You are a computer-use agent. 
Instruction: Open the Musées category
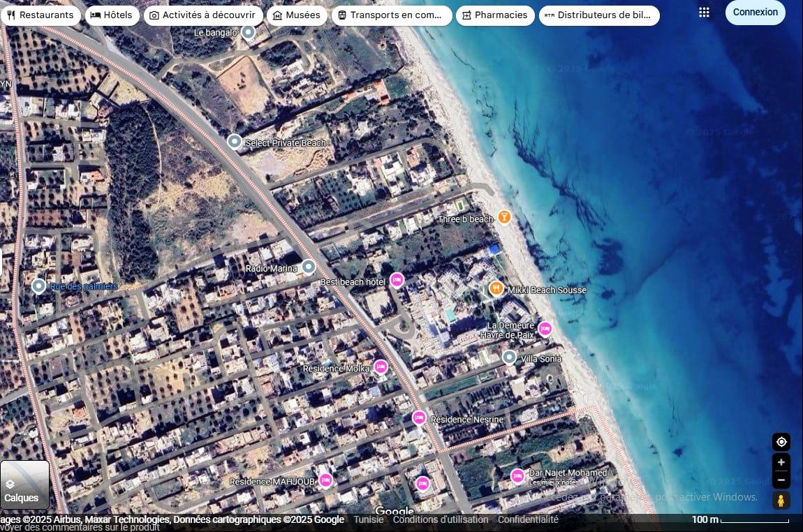click(x=297, y=15)
